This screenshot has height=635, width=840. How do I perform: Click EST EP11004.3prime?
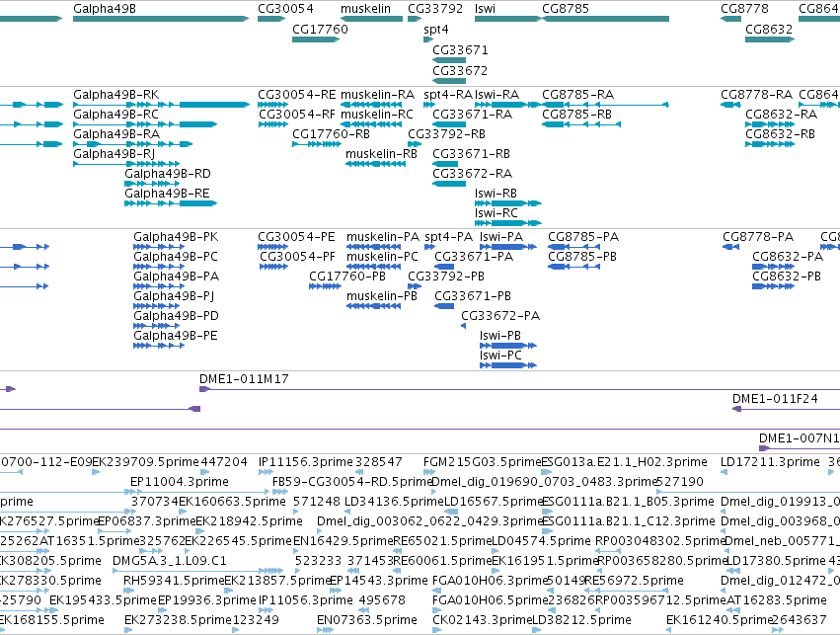click(x=180, y=482)
